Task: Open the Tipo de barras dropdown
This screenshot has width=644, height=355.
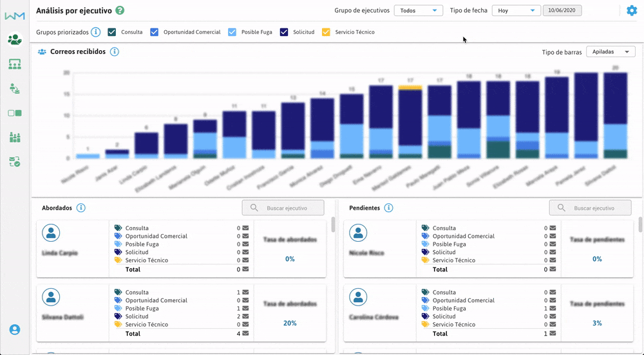Action: (x=611, y=51)
